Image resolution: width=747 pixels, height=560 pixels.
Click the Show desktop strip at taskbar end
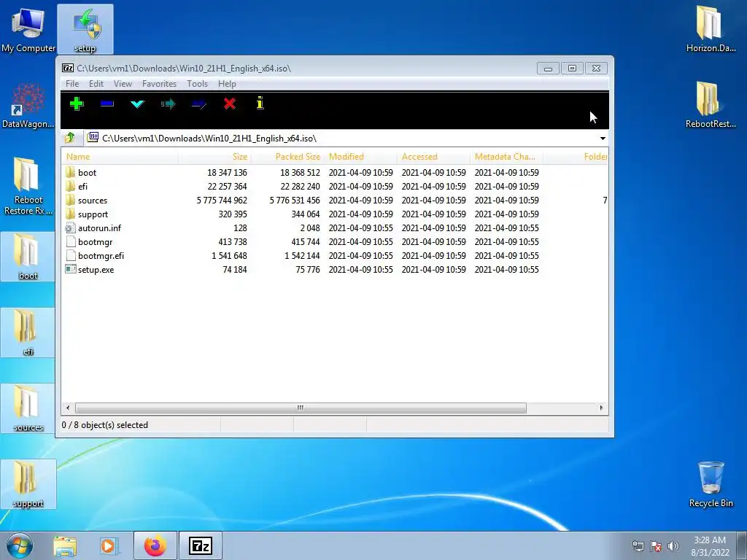pyautogui.click(x=743, y=546)
